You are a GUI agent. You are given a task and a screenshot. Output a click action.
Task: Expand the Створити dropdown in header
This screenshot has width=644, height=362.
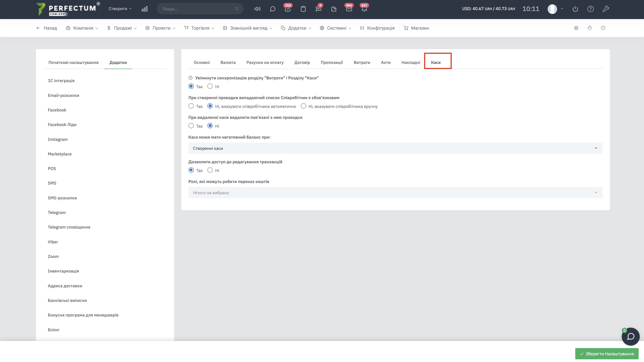(x=120, y=9)
